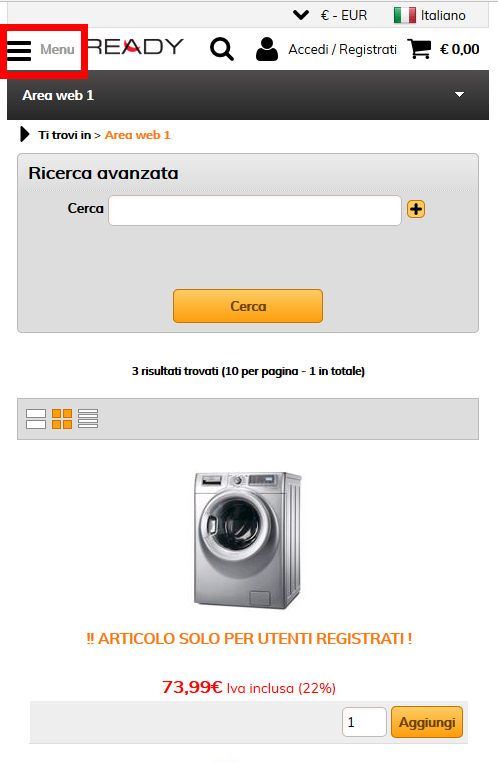This screenshot has height=763, width=498.
Task: Open the shopping cart icon
Action: (x=419, y=49)
